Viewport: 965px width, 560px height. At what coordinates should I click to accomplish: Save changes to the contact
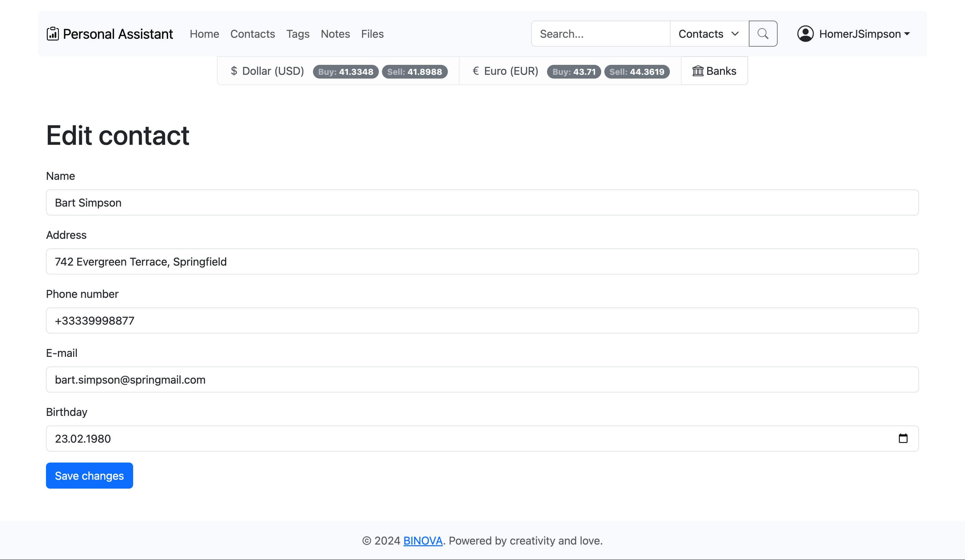tap(90, 475)
